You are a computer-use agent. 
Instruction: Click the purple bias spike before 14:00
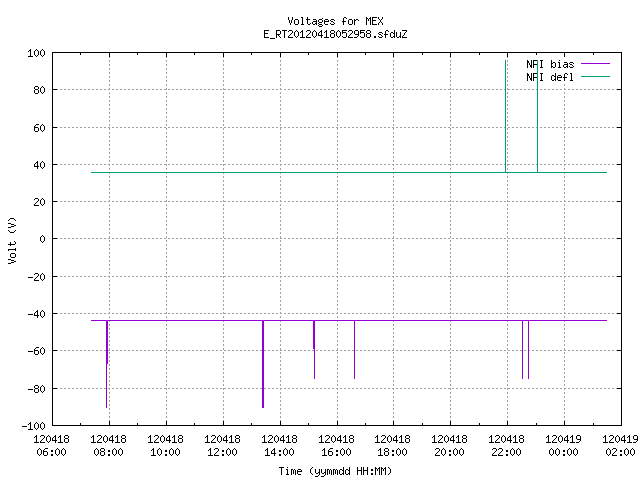pyautogui.click(x=263, y=364)
